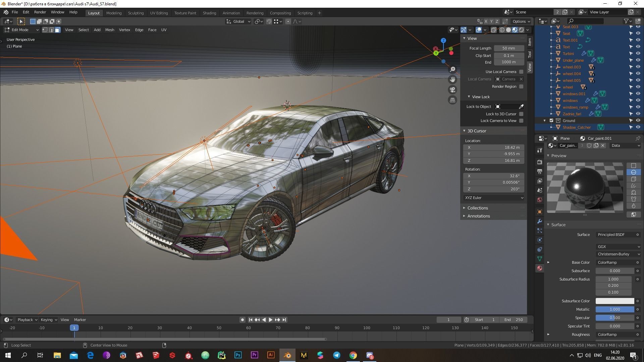Open the Mesh menu in viewport header
This screenshot has height=362, width=644.
110,30
